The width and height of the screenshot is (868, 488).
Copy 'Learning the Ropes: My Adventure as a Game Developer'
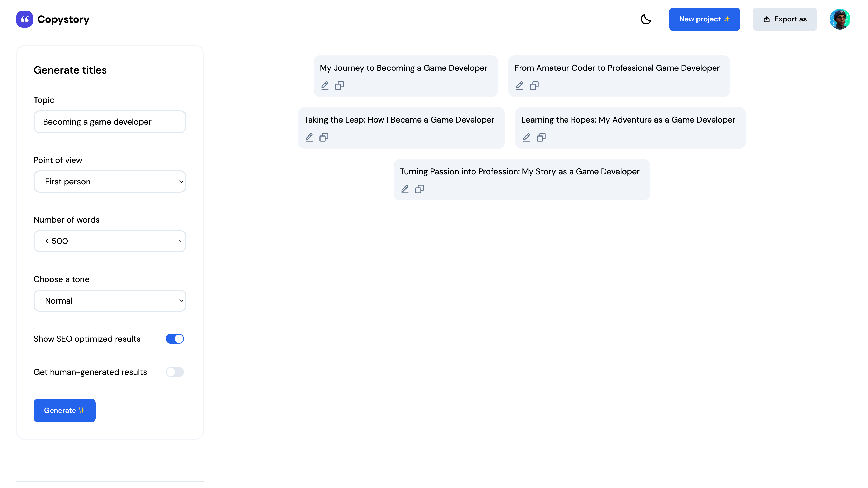(x=542, y=137)
